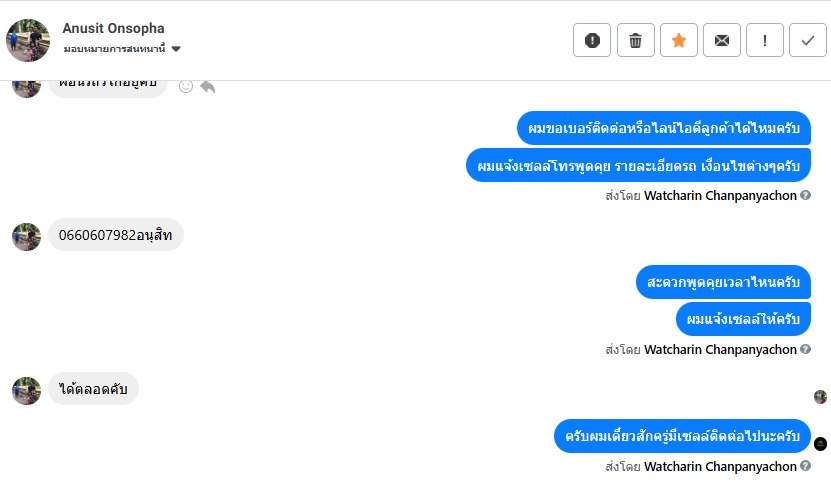Delete conversation with the trash icon
The width and height of the screenshot is (831, 503).
[x=635, y=40]
